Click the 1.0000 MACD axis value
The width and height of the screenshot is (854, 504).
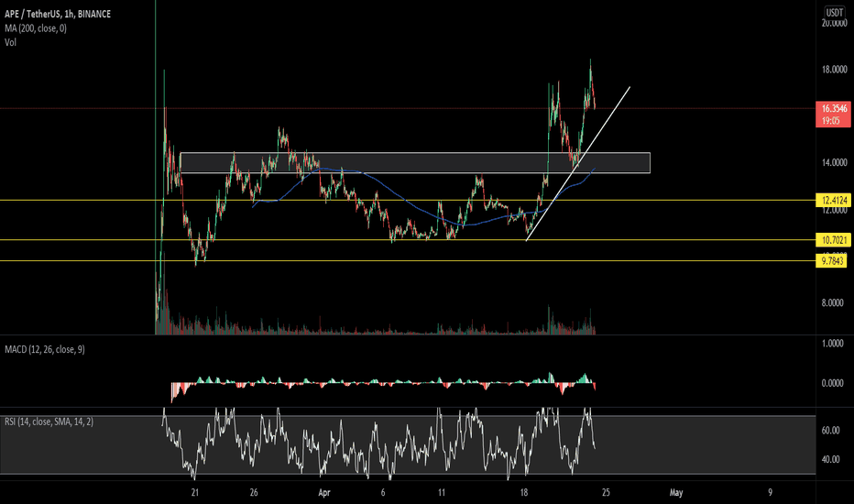tap(832, 344)
